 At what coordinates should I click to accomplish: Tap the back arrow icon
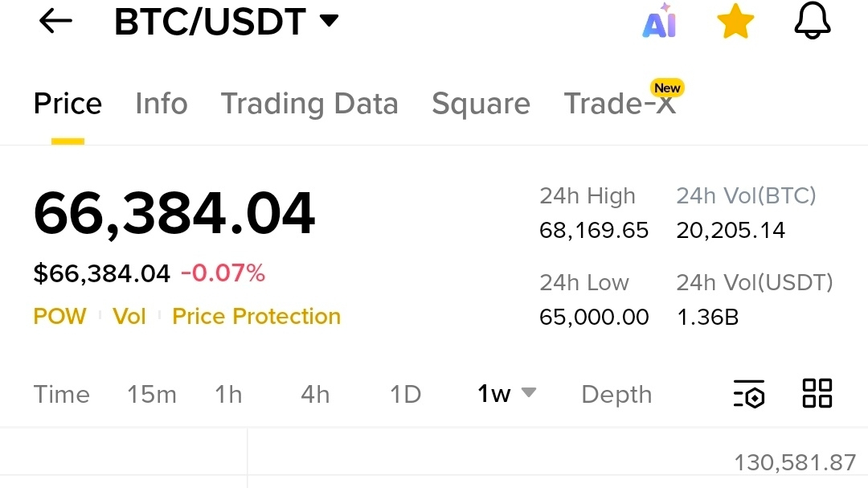coord(55,22)
